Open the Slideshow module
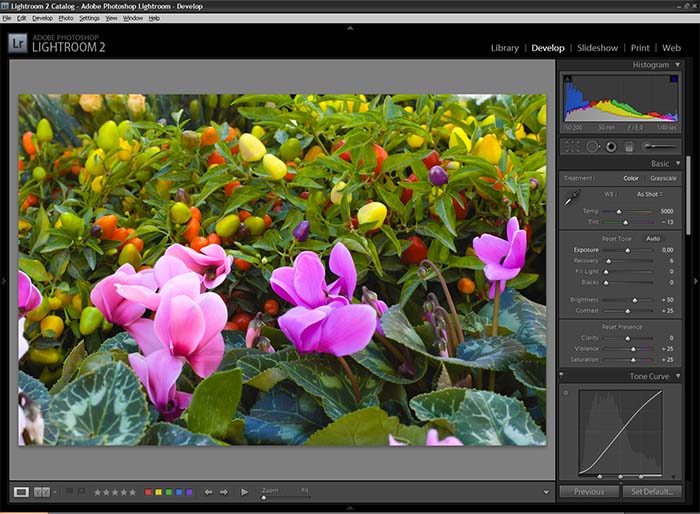This screenshot has height=514, width=700. click(597, 48)
